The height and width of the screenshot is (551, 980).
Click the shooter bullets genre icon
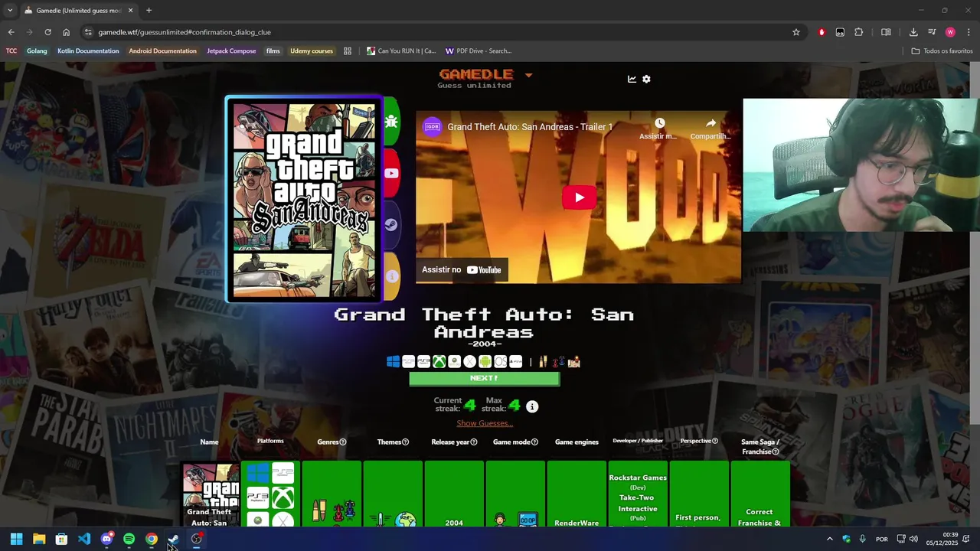[542, 362]
